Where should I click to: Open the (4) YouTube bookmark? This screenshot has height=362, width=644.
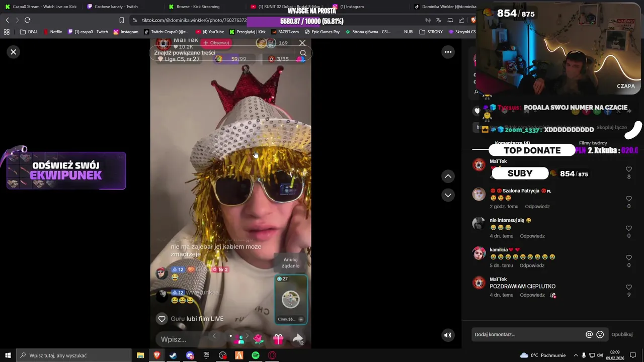(x=210, y=32)
